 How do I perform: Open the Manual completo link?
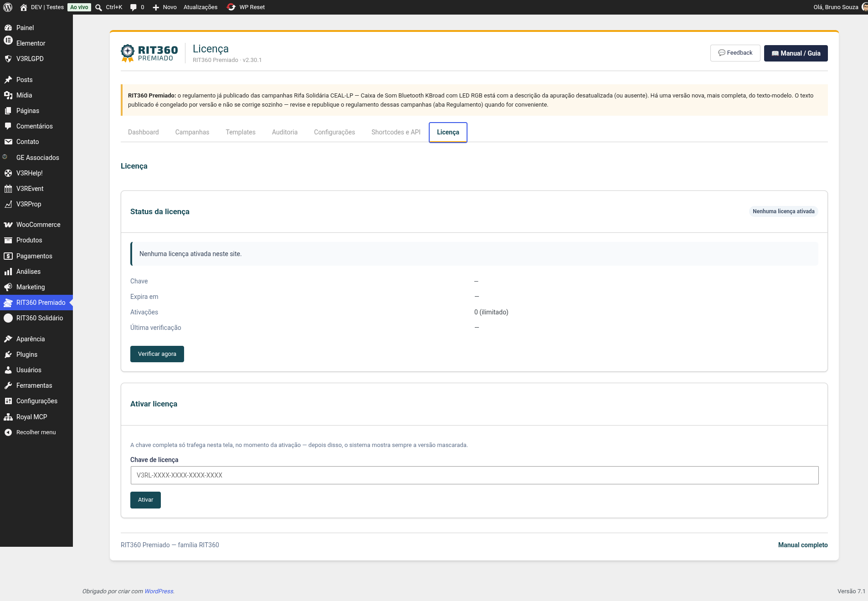803,545
